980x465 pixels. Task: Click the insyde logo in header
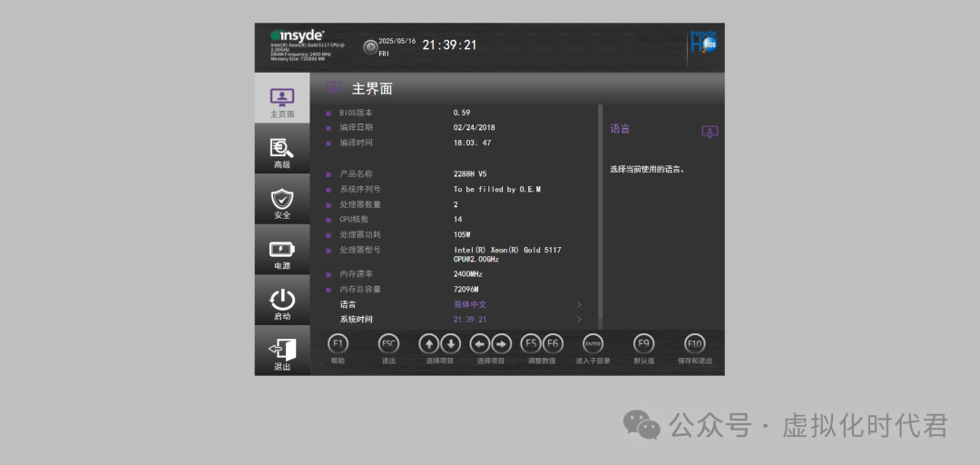[297, 35]
